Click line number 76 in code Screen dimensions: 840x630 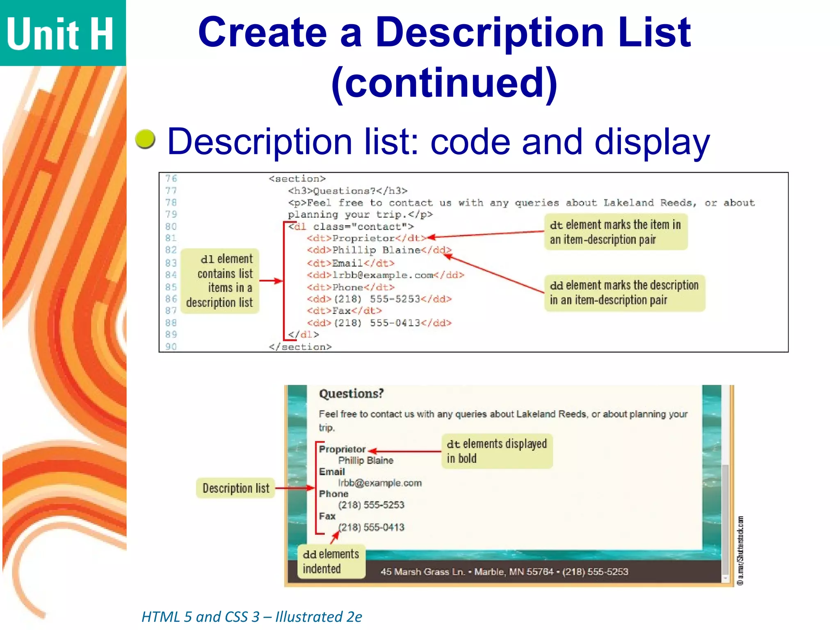tap(171, 178)
